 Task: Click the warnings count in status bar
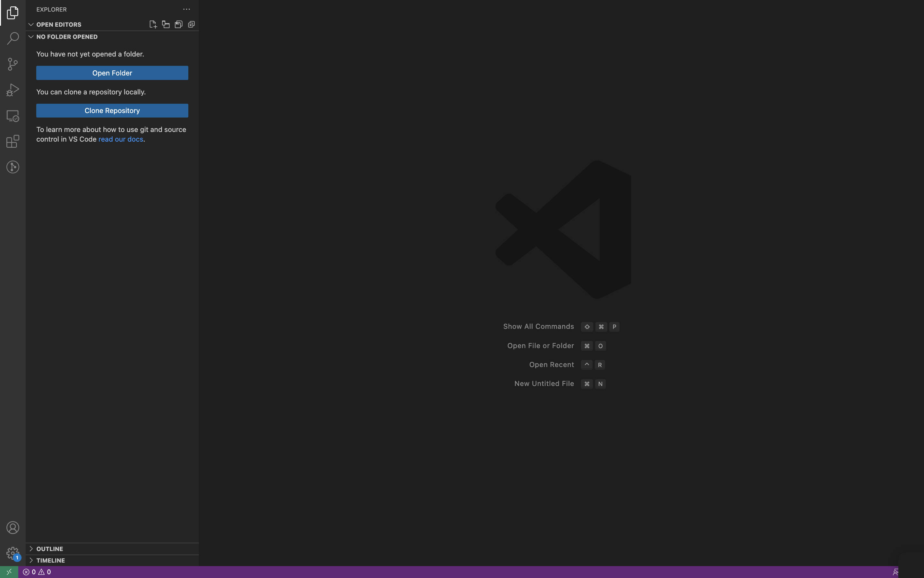pyautogui.click(x=45, y=572)
